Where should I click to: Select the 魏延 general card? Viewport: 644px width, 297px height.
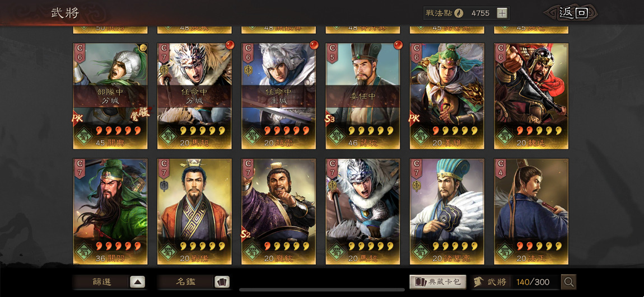pyautogui.click(x=531, y=96)
